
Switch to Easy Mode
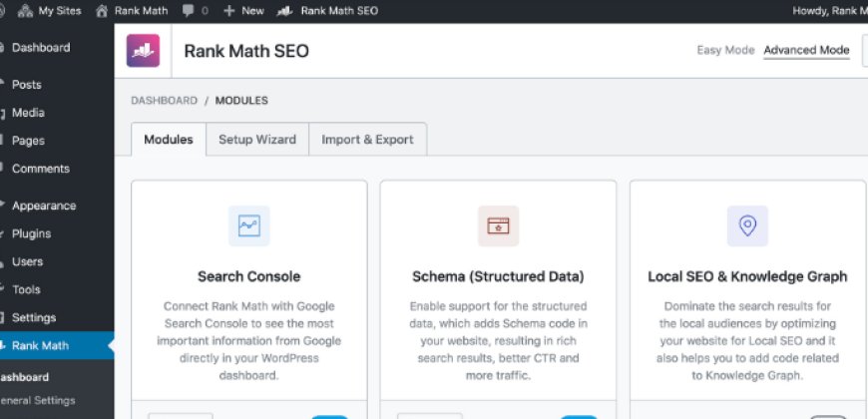click(722, 51)
